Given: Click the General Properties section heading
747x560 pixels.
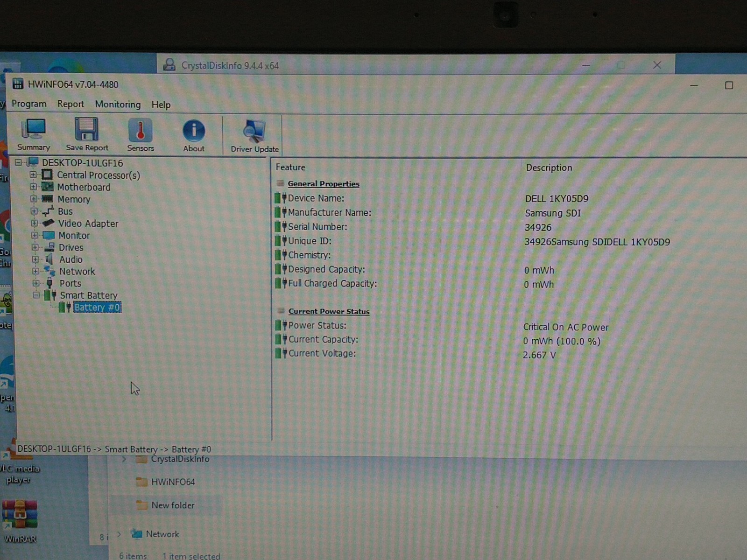Looking at the screenshot, I should coord(324,184).
